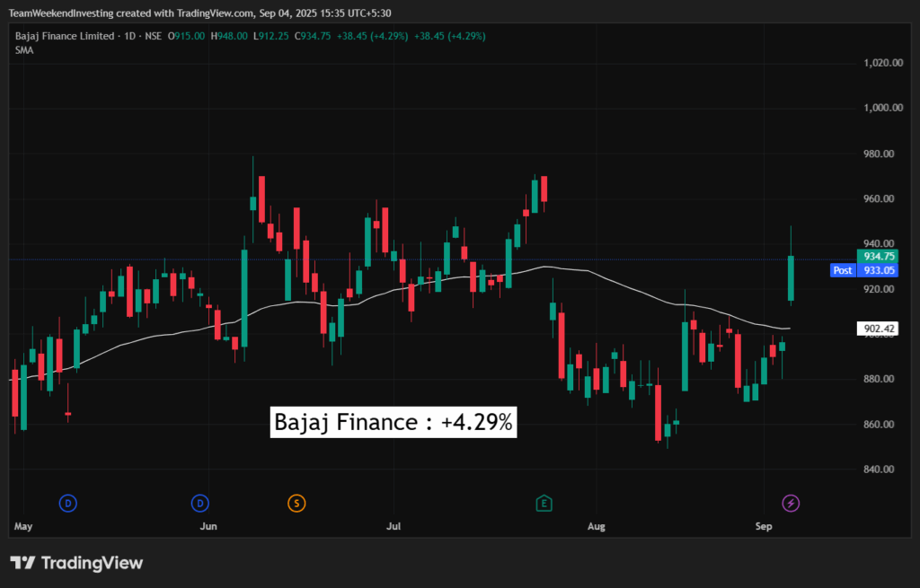Click the dividend 'D' marker near June

[200, 503]
